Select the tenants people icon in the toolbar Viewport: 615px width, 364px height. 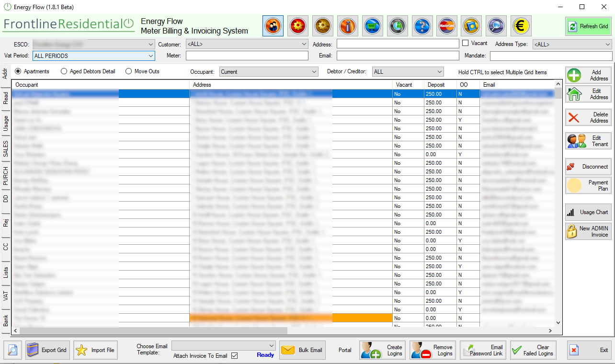(273, 26)
